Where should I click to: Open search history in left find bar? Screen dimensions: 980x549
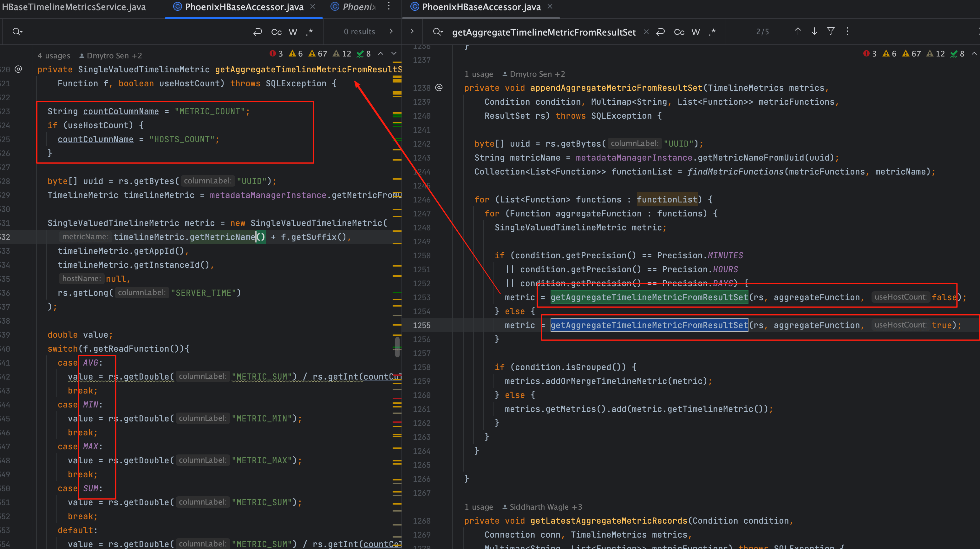point(17,32)
